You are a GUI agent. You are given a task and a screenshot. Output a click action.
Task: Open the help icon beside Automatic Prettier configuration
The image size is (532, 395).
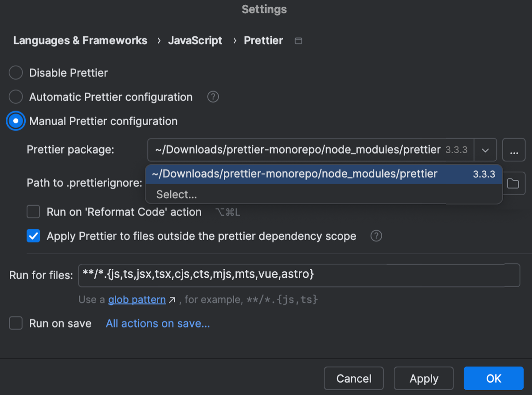pos(213,97)
